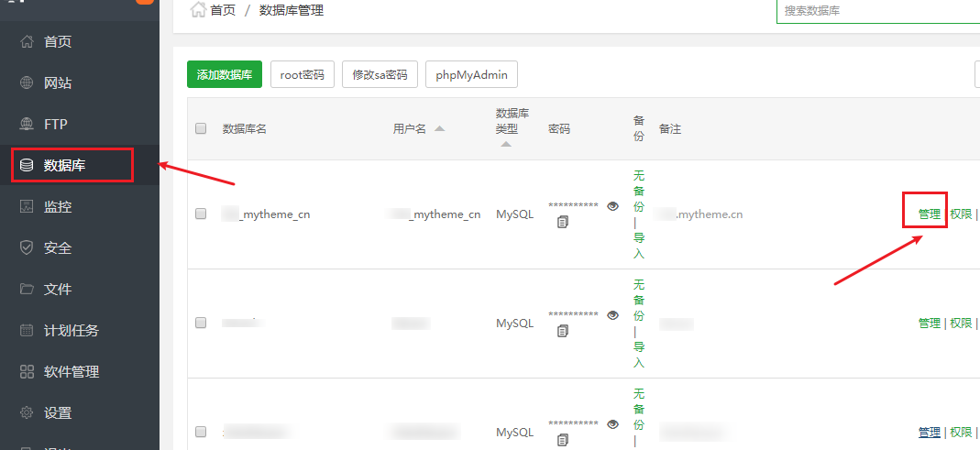Click the software management grid icon

(x=27, y=371)
